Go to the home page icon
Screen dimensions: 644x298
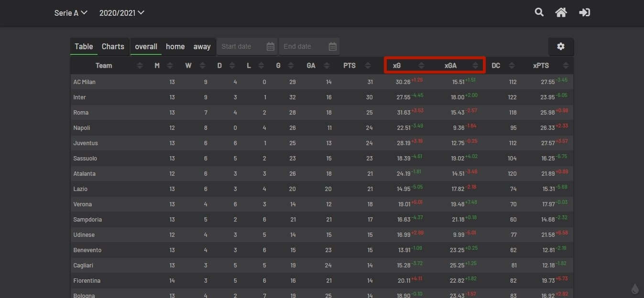(x=561, y=12)
